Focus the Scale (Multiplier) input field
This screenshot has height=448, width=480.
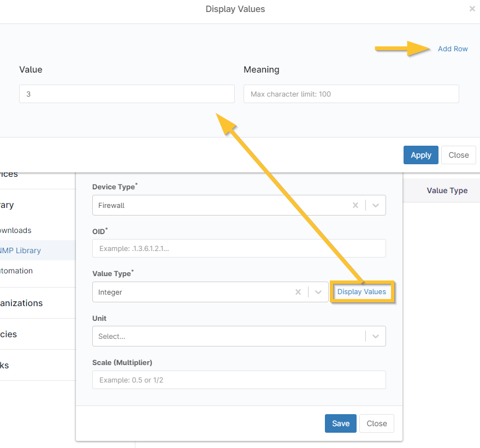(x=239, y=380)
